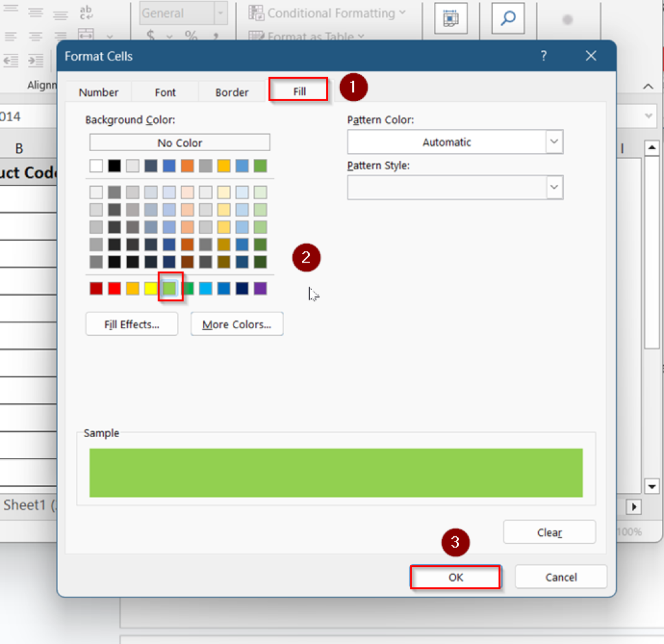
Task: Pick the light green standard color swatch
Action: click(169, 289)
